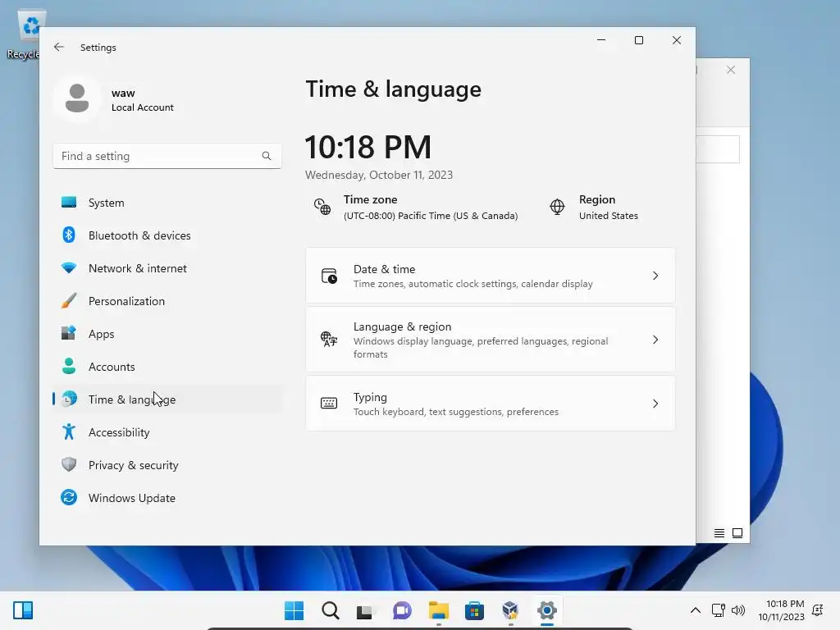Image resolution: width=840 pixels, height=630 pixels.
Task: Show hidden tray icons chevron
Action: click(696, 610)
